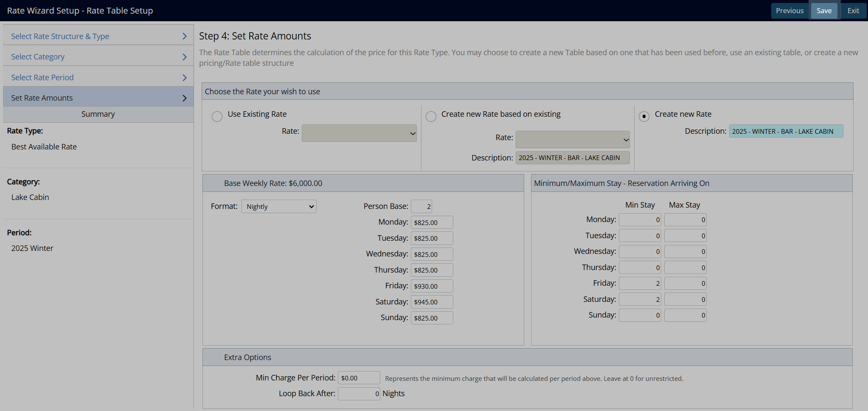Click chevron beside Select Rate Period
Screen dimensions: 868x411
[x=184, y=78]
